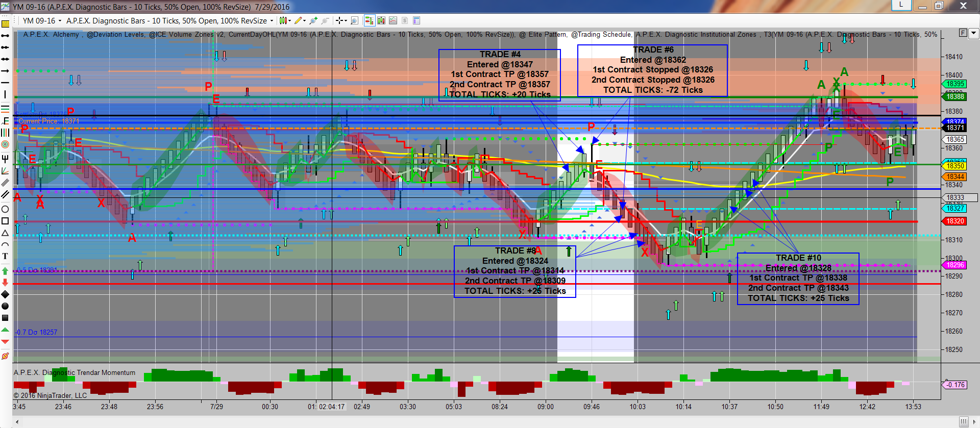
Task: Expand the crosshair cursor dropdown
Action: click(346, 21)
